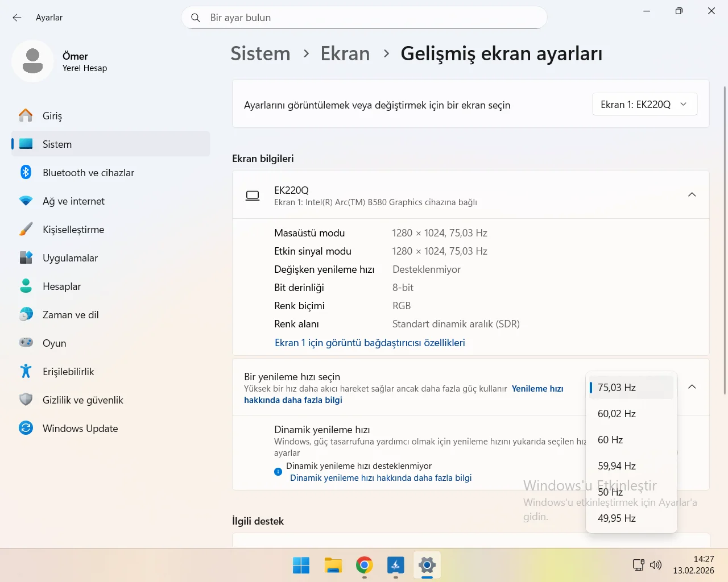Choose the 60 Hz option

pyautogui.click(x=631, y=440)
